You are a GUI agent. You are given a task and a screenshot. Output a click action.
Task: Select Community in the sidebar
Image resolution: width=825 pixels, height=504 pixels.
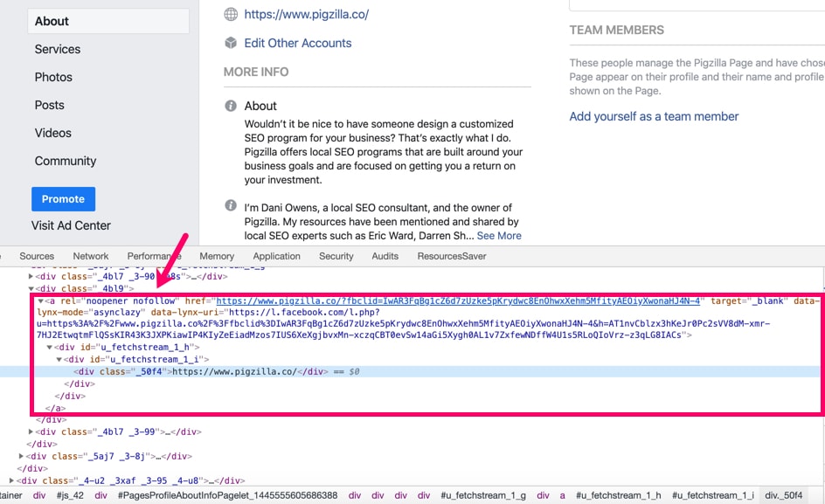[x=66, y=161]
